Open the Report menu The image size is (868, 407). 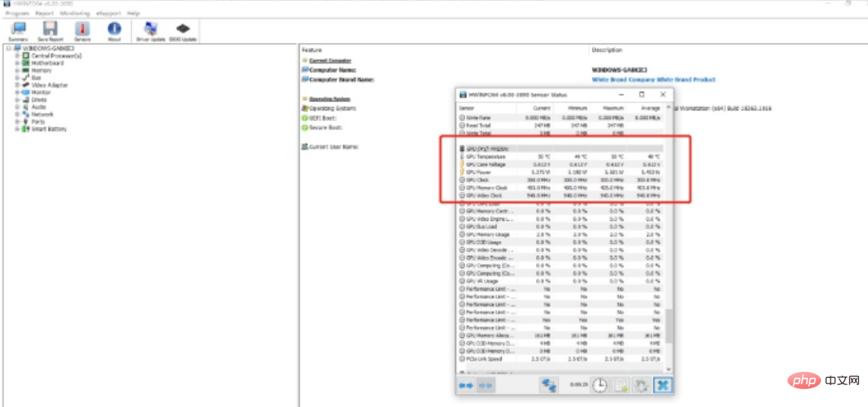pyautogui.click(x=44, y=13)
